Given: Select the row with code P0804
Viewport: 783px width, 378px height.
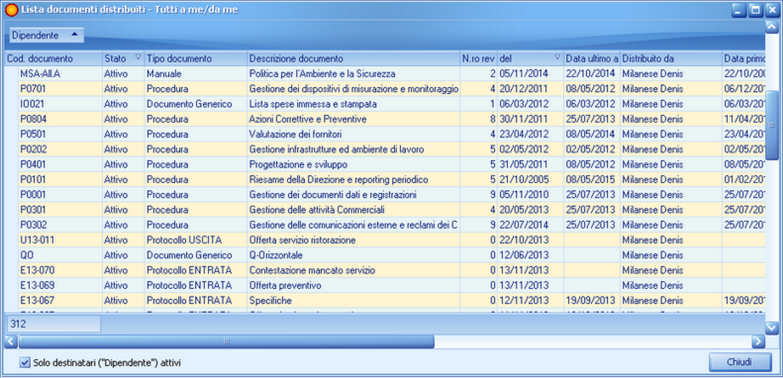Looking at the screenshot, I should coord(385,119).
